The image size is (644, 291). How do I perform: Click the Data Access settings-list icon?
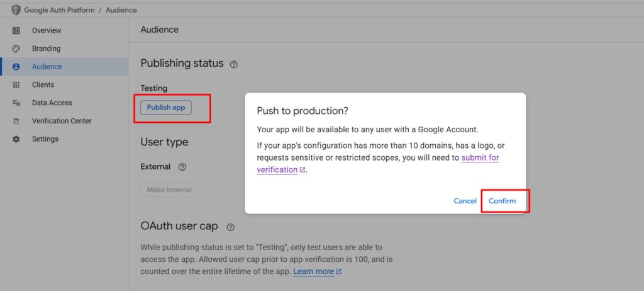point(16,103)
